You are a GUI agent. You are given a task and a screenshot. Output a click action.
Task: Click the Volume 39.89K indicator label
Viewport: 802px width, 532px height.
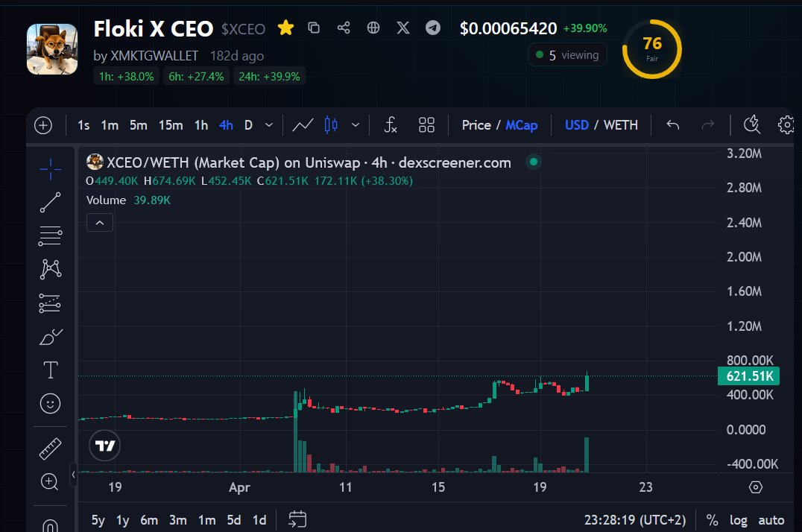[x=128, y=200]
